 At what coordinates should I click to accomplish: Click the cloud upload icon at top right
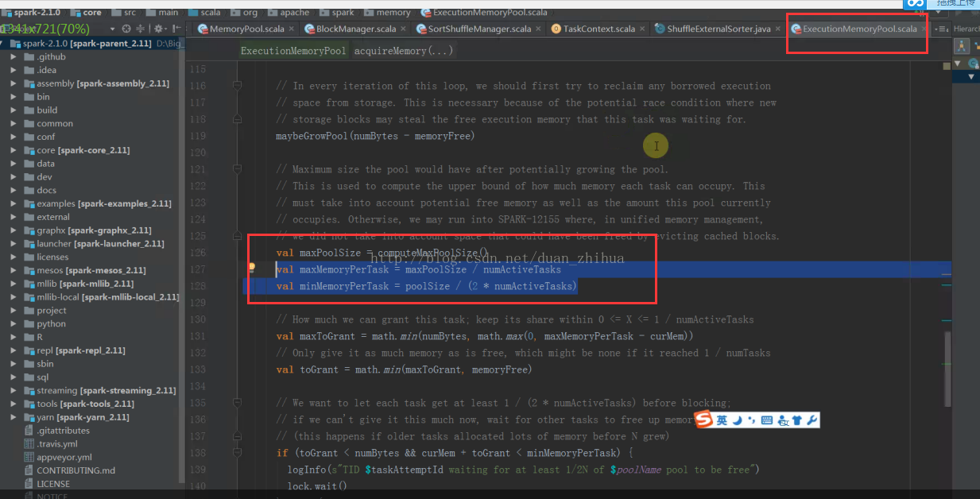916,4
